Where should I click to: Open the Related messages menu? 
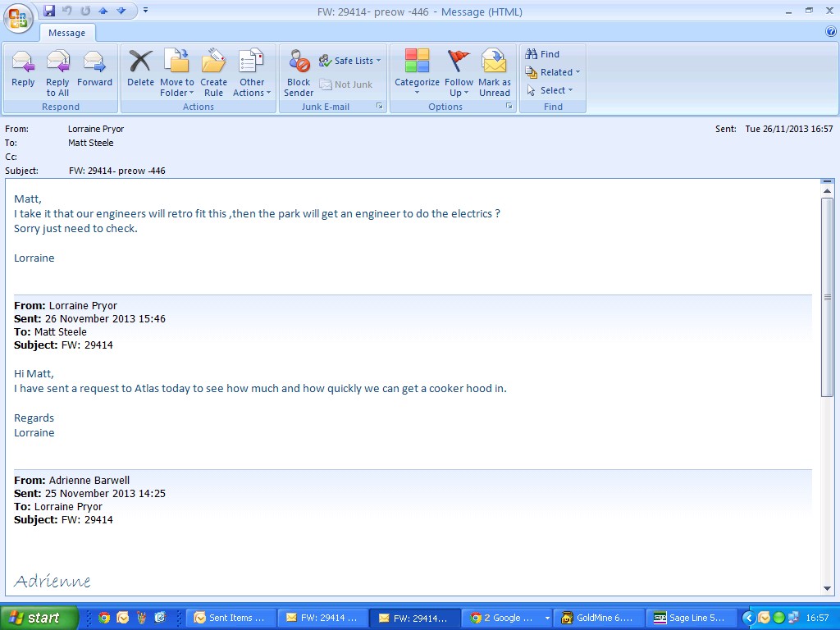tap(553, 72)
